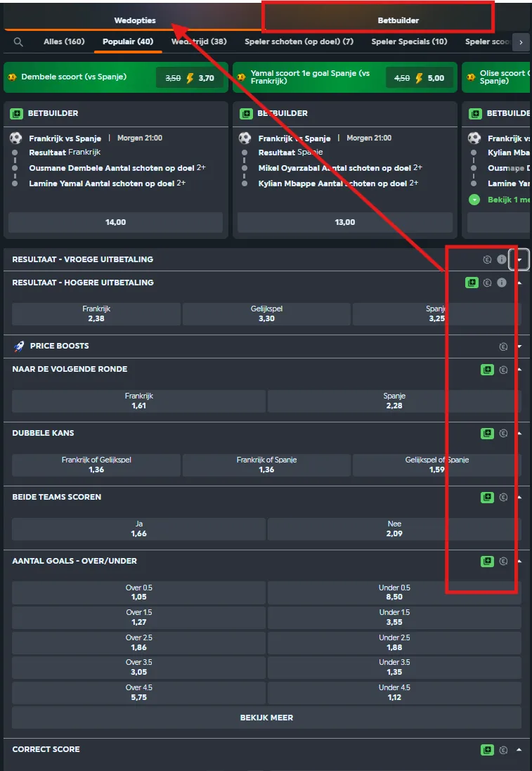Open the search magnifier icon
This screenshot has width=532, height=771.
coord(18,41)
